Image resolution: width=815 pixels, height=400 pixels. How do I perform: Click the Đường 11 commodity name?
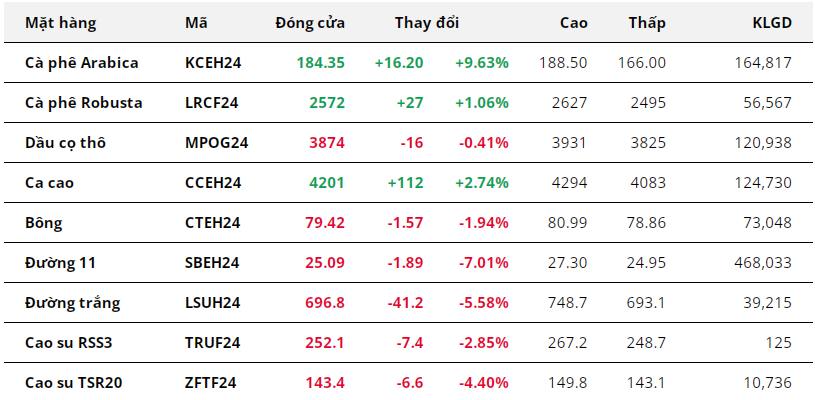point(59,262)
